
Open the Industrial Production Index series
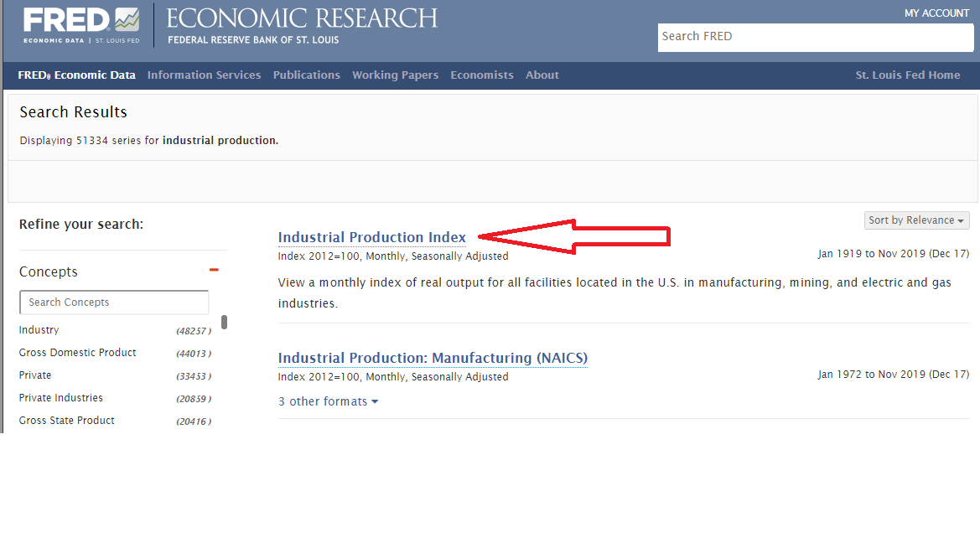[x=371, y=237]
